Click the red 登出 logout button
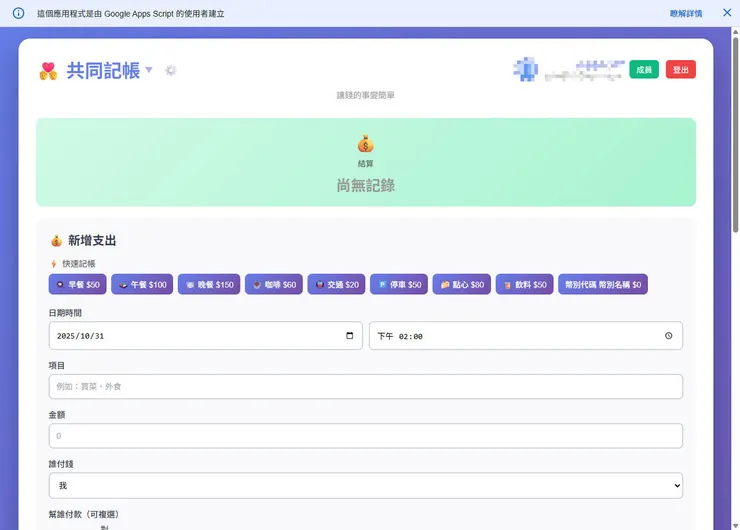Screen dimensions: 740x530 [681, 69]
